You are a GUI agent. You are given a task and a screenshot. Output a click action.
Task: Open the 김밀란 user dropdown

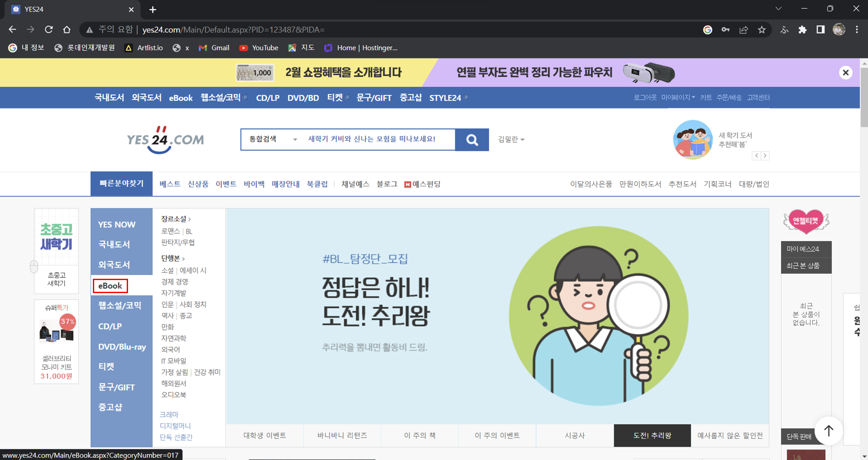pos(511,139)
